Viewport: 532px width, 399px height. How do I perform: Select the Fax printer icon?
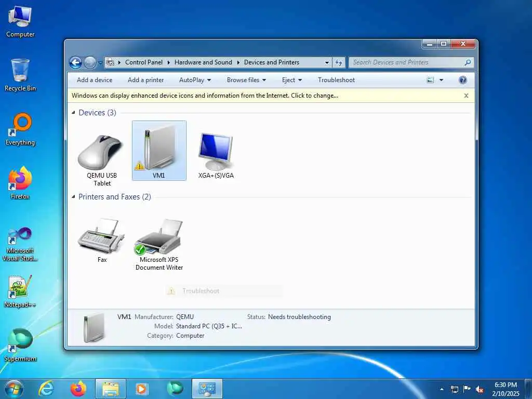[101, 236]
